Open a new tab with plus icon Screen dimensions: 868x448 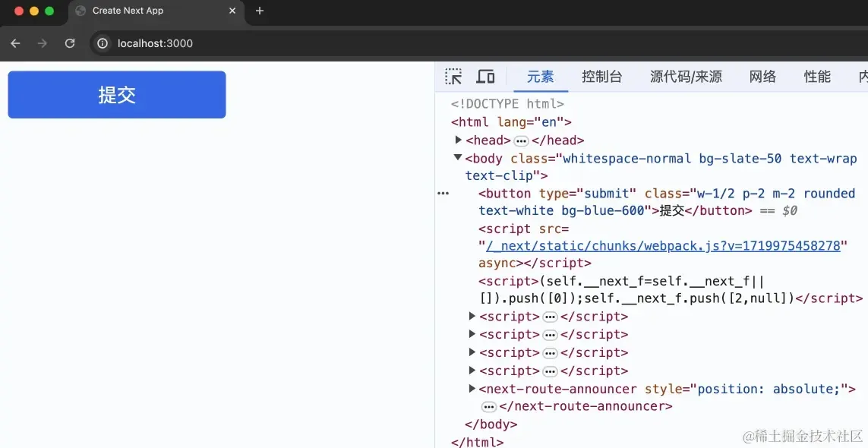[260, 11]
